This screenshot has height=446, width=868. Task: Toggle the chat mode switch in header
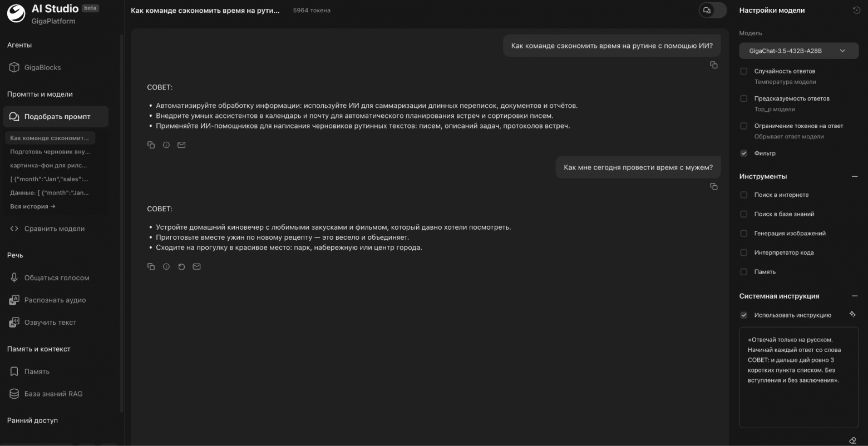tap(713, 10)
